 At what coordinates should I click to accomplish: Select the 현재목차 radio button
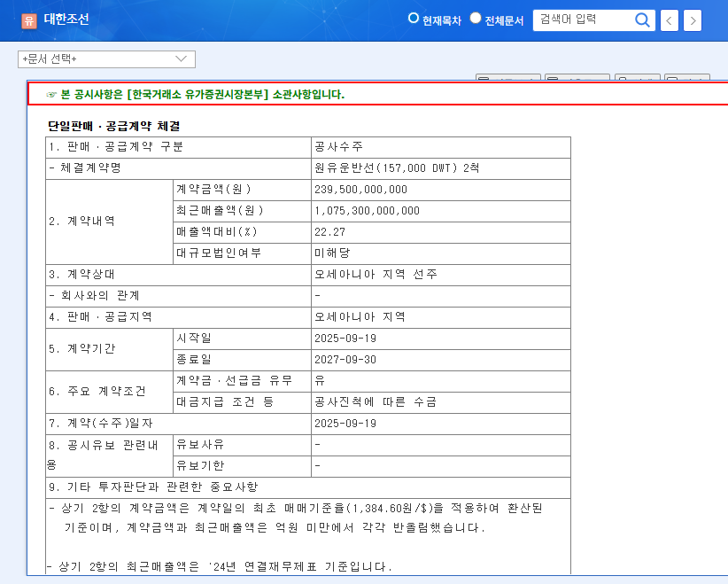(414, 18)
